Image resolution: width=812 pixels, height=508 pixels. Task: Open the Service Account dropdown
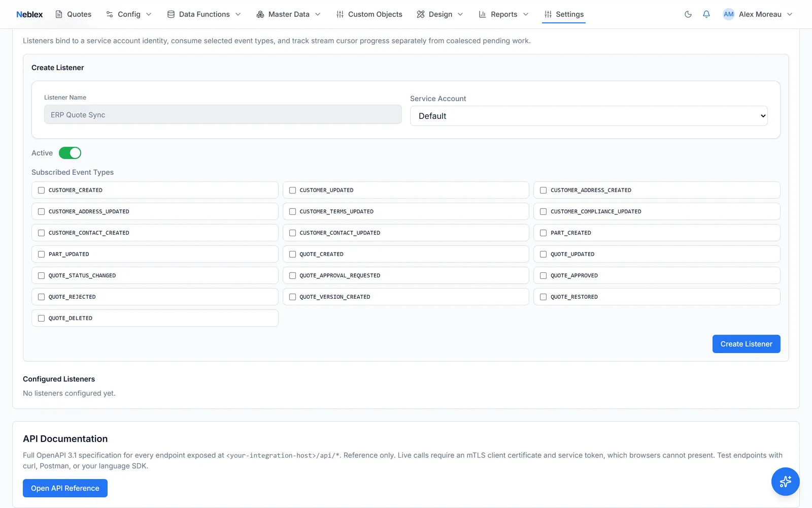tap(589, 116)
